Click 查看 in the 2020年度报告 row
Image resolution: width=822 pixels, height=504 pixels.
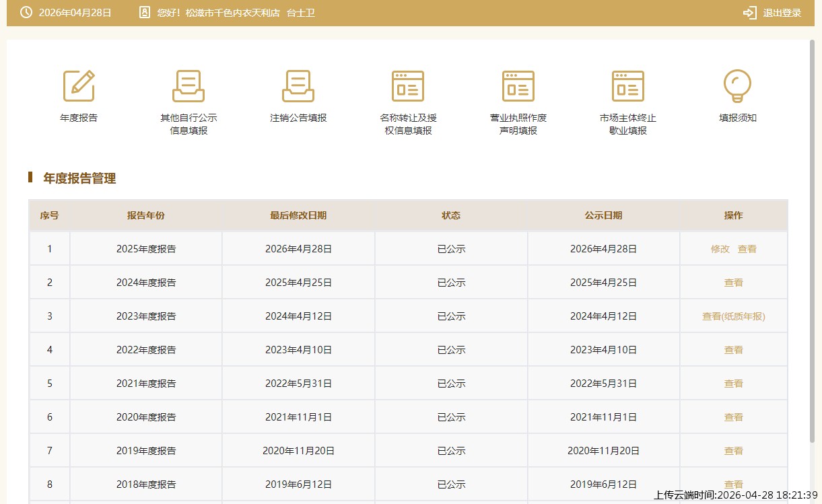(x=733, y=417)
